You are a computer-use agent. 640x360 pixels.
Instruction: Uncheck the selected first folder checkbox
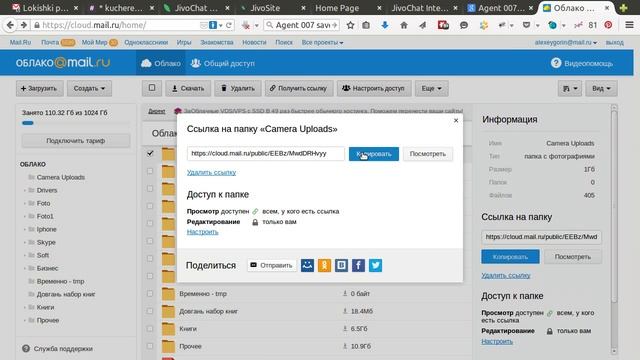tap(150, 153)
